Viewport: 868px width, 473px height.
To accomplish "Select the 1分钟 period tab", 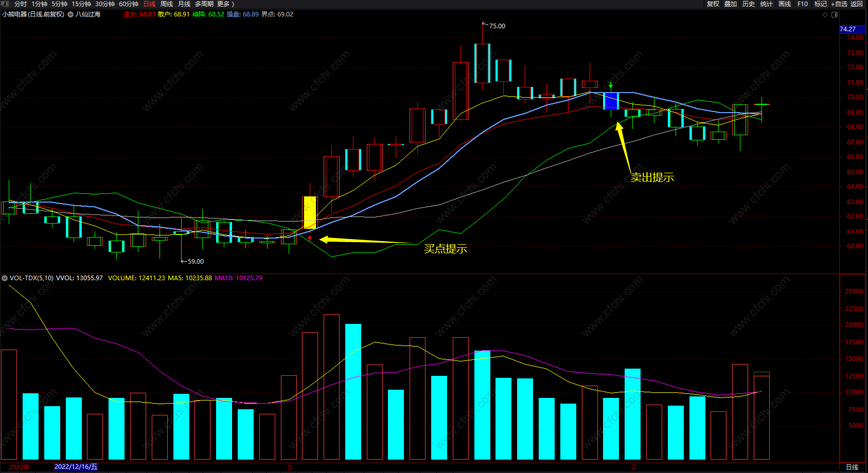I will tap(39, 4).
